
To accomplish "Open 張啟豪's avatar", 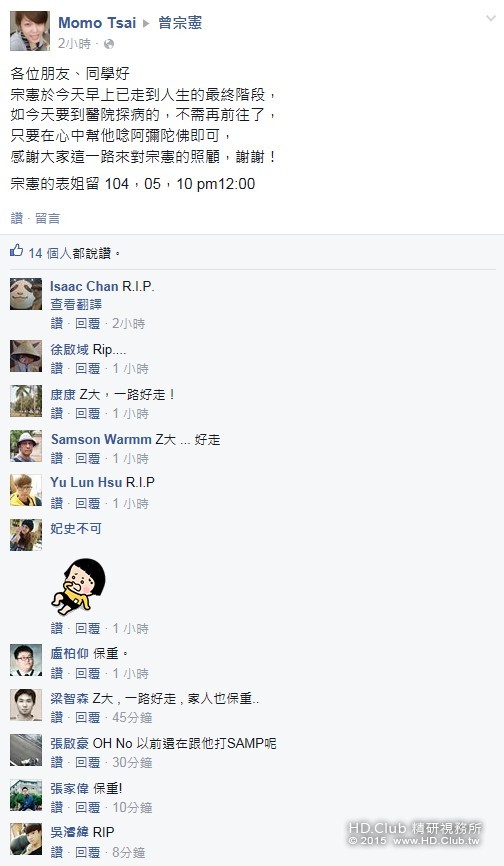I will click(26, 750).
